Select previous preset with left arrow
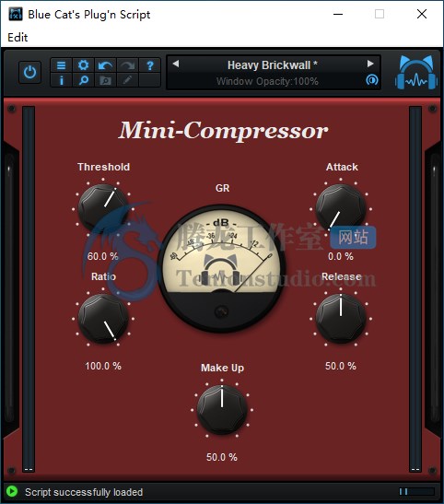The width and height of the screenshot is (444, 504). pos(176,64)
